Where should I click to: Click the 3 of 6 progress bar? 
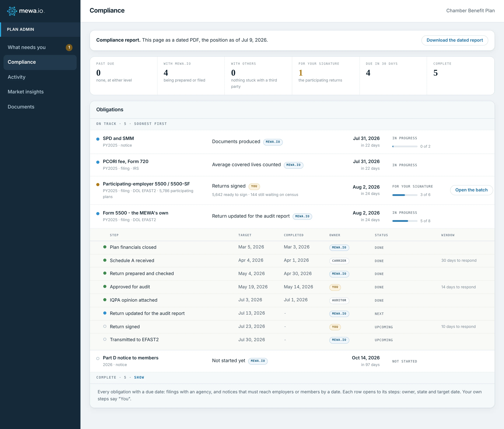click(405, 195)
